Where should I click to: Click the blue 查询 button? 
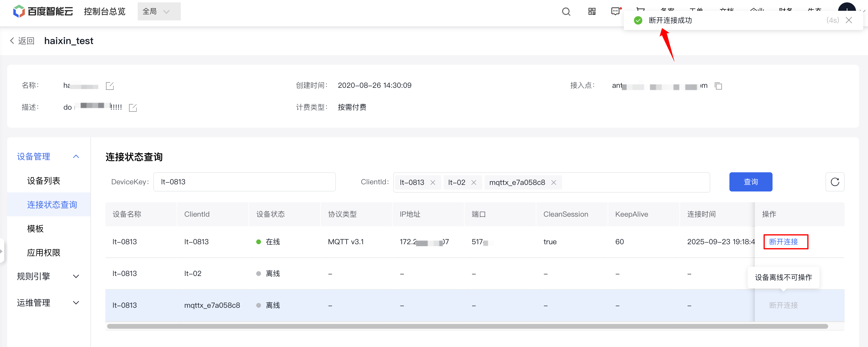pos(750,182)
